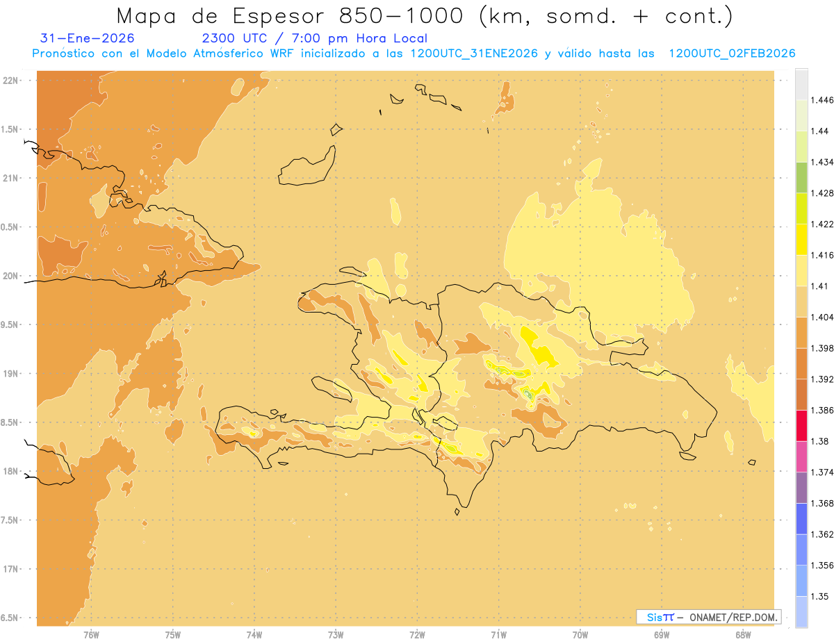This screenshot has height=644, width=834.
Task: Pick the tan swatch between 1.404 and 1.41
Action: tap(801, 302)
